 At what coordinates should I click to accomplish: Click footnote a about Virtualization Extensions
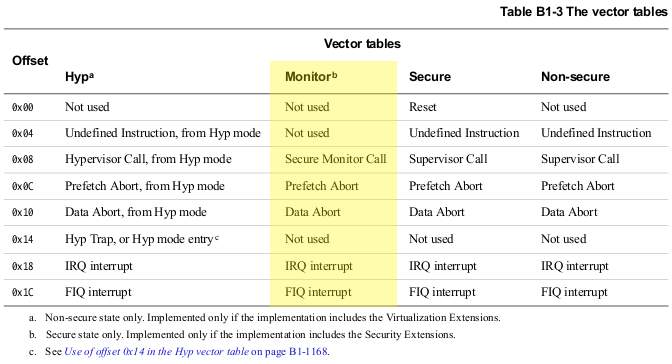coord(265,318)
